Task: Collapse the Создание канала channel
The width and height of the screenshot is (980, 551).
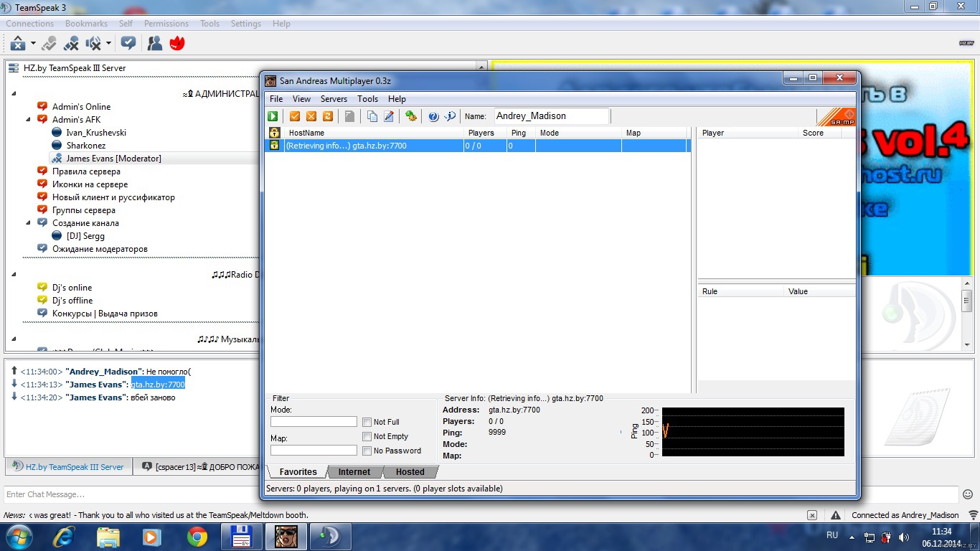Action: [29, 223]
